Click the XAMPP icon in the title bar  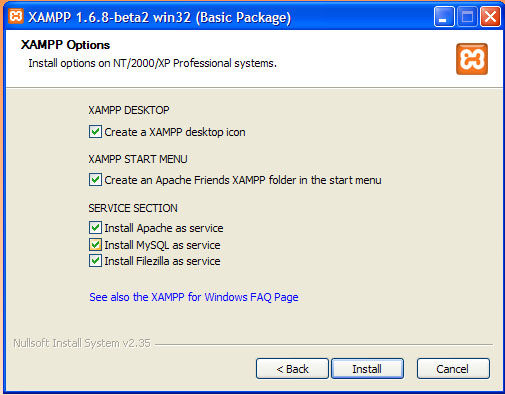[16, 16]
